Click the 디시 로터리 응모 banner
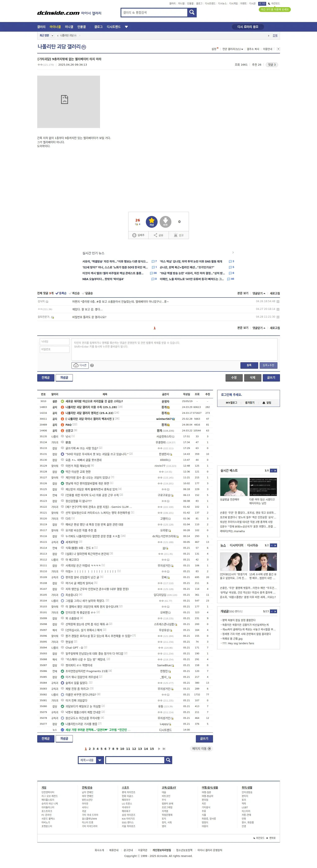 point(248,27)
